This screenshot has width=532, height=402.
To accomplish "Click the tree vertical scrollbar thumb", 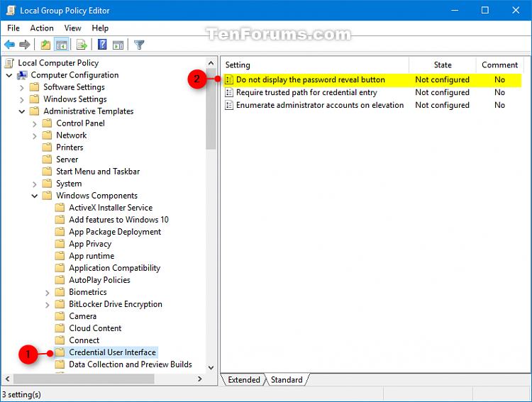I will coord(211,109).
